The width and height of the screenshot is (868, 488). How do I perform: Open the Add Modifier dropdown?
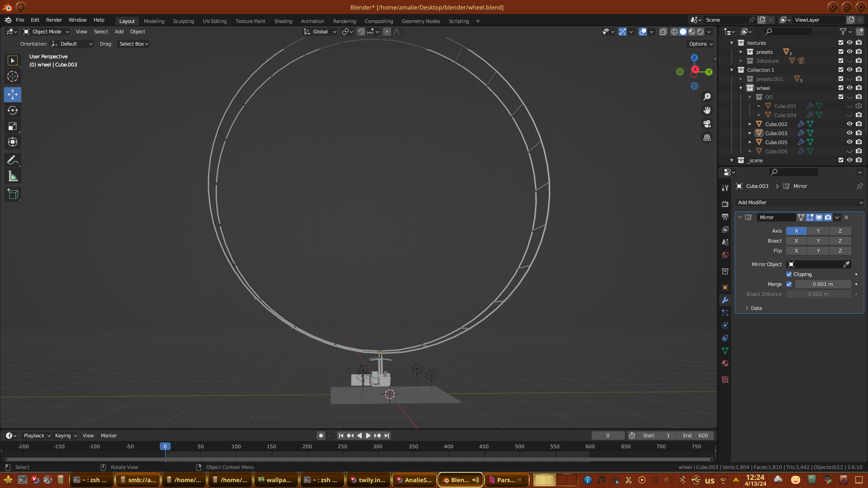tap(799, 202)
